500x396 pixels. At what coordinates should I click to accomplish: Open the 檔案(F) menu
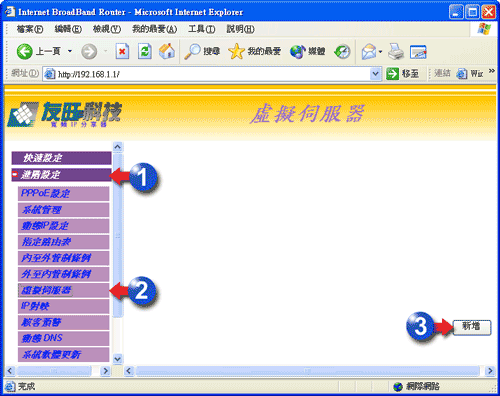click(30, 29)
